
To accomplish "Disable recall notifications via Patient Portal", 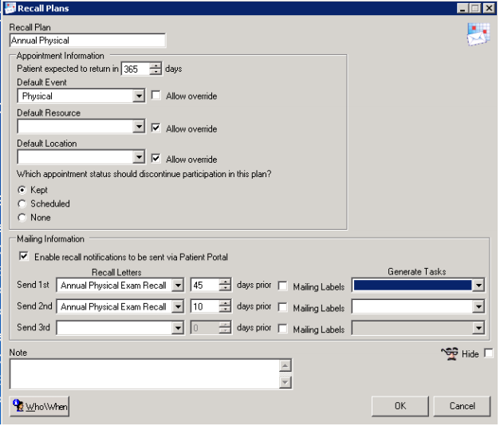I will coord(24,256).
